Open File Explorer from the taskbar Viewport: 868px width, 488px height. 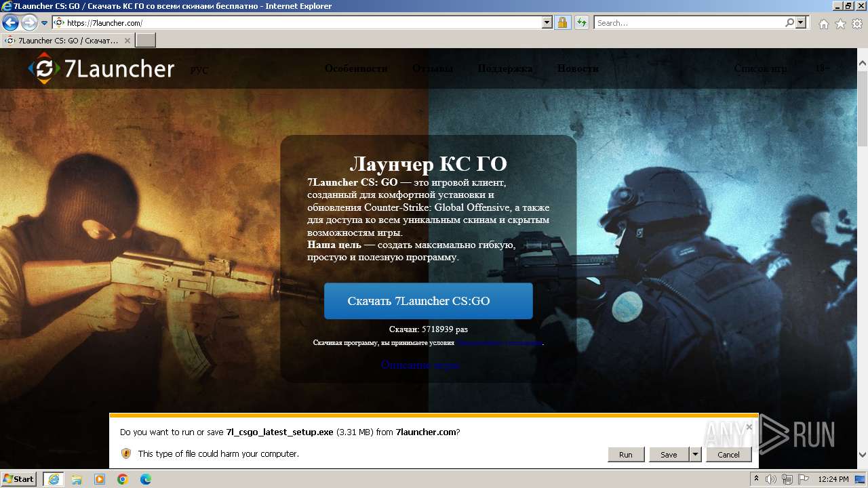[77, 479]
